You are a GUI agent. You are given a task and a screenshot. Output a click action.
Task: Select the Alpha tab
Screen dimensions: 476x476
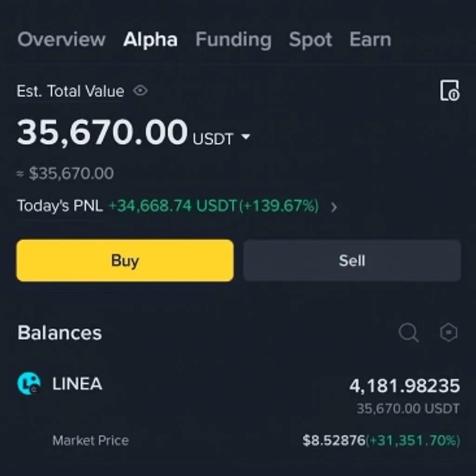[150, 40]
